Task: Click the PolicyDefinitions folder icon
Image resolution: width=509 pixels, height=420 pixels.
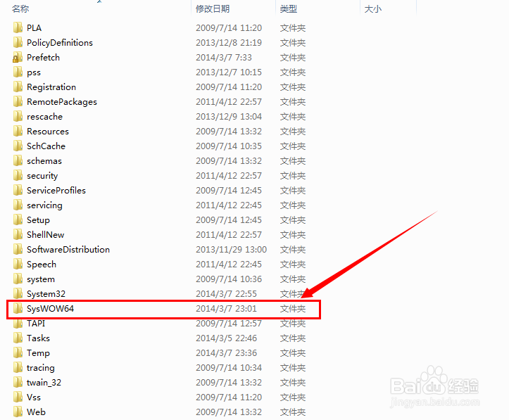Action: (x=18, y=42)
